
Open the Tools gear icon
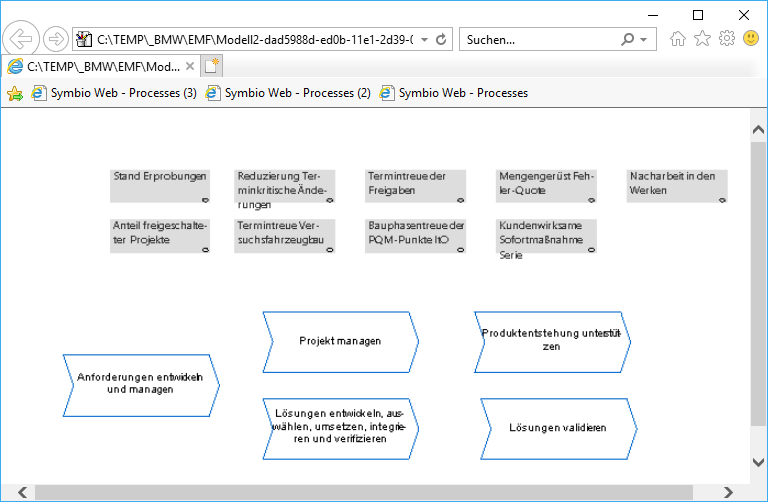(727, 38)
